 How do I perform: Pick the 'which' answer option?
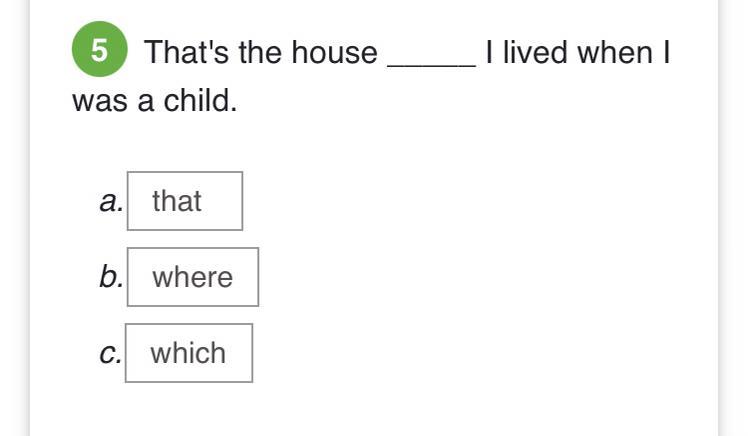[x=189, y=353]
